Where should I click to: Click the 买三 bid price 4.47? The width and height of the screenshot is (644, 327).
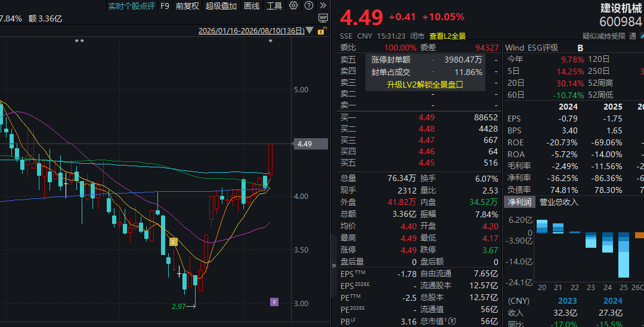click(x=426, y=141)
